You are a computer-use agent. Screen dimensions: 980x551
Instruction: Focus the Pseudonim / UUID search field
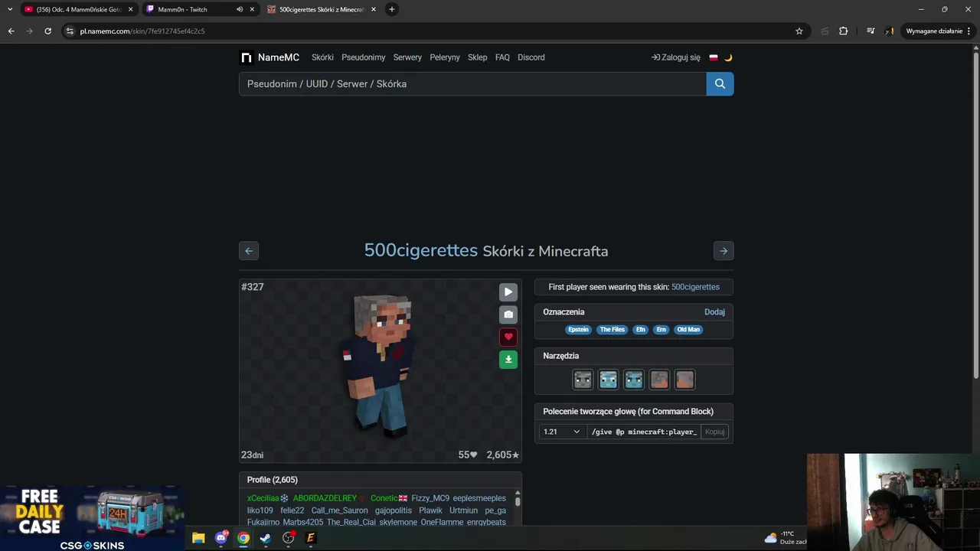pyautogui.click(x=472, y=83)
